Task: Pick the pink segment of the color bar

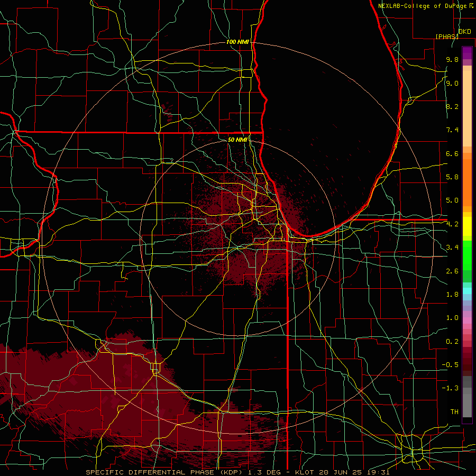Action: tap(467, 321)
